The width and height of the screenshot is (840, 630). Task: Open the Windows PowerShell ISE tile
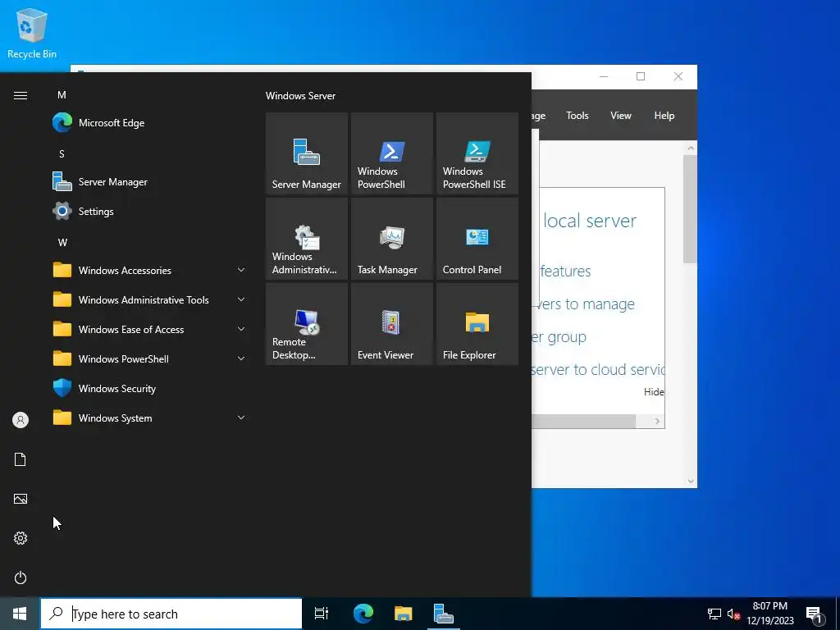[x=477, y=153]
